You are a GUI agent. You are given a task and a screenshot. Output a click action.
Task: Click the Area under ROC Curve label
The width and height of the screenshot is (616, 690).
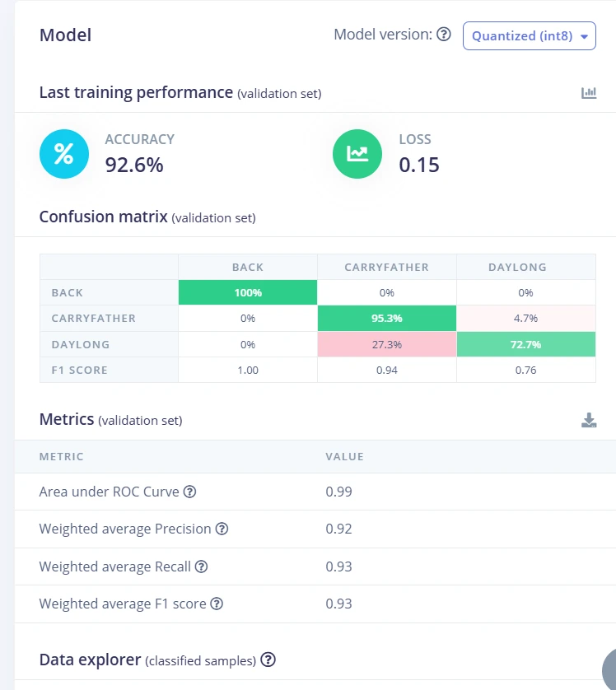(x=110, y=492)
